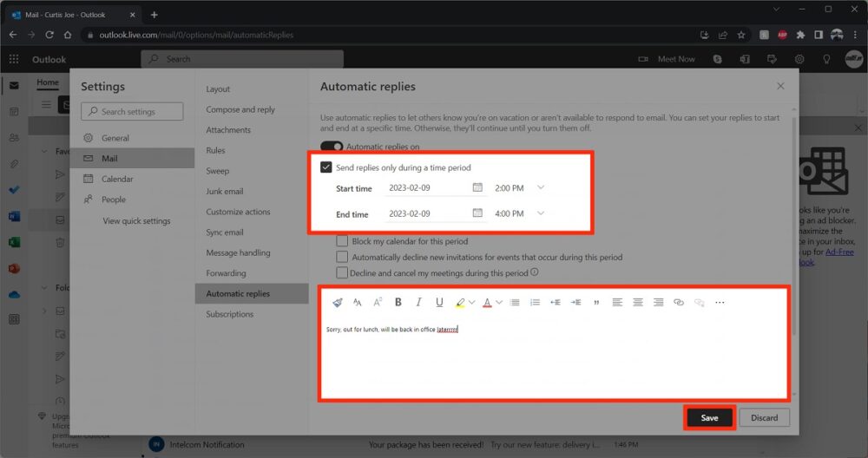
Task: Close the Settings dialog
Action: 780,86
